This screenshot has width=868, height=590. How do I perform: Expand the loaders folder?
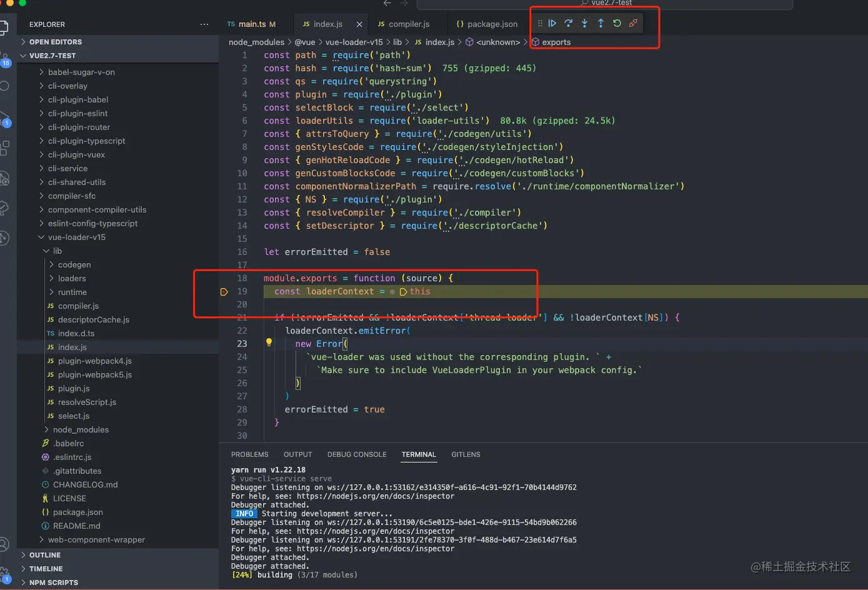coord(117,279)
